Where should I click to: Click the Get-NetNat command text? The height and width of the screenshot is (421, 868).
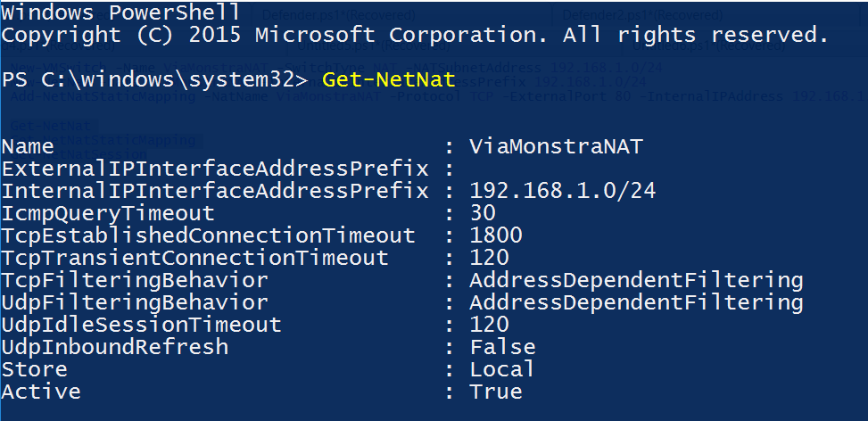tap(389, 79)
